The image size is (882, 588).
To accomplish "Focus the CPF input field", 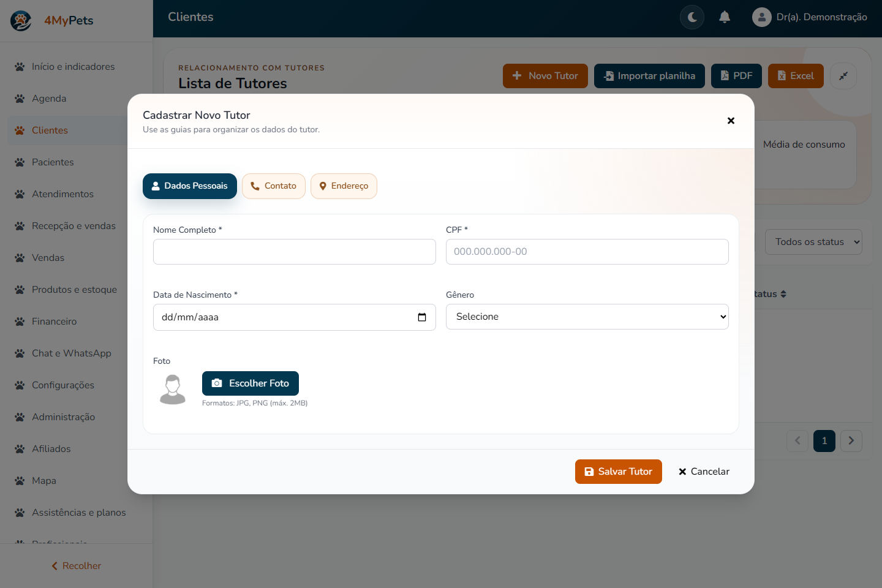I will click(587, 252).
